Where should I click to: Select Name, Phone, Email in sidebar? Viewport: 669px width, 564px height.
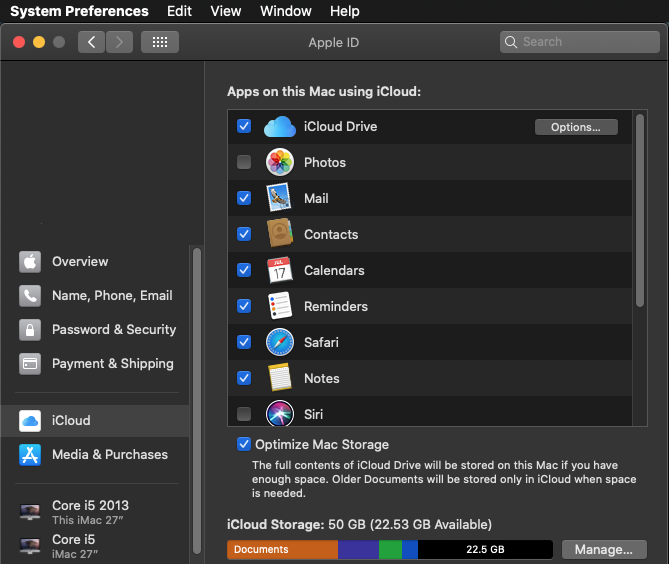tap(95, 296)
